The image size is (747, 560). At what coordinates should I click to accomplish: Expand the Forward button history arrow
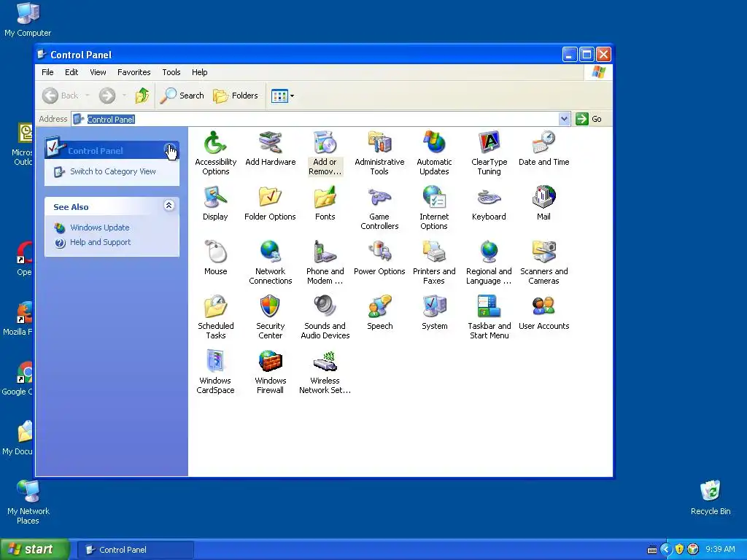pos(124,96)
